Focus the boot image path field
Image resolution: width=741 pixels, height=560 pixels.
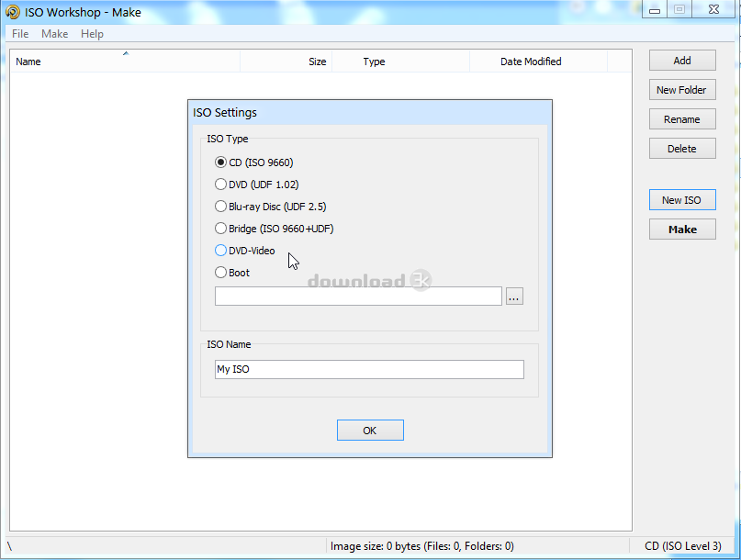[358, 297]
